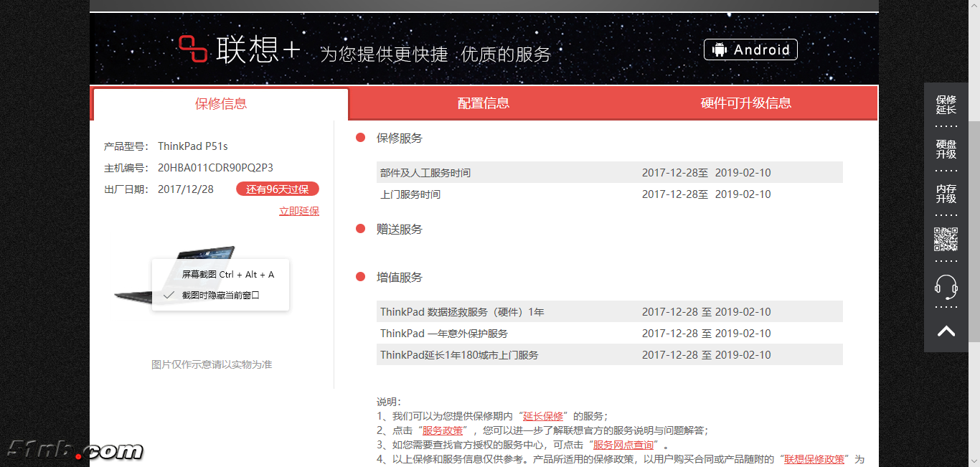Switch to the 保修信息 tab
The image size is (980, 467).
(221, 104)
